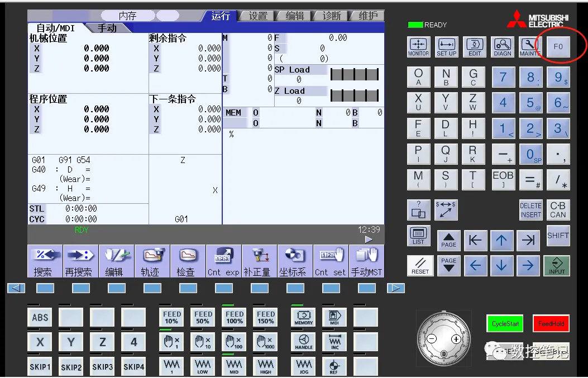
Task: Open the MONITOR function screen
Action: pos(418,47)
